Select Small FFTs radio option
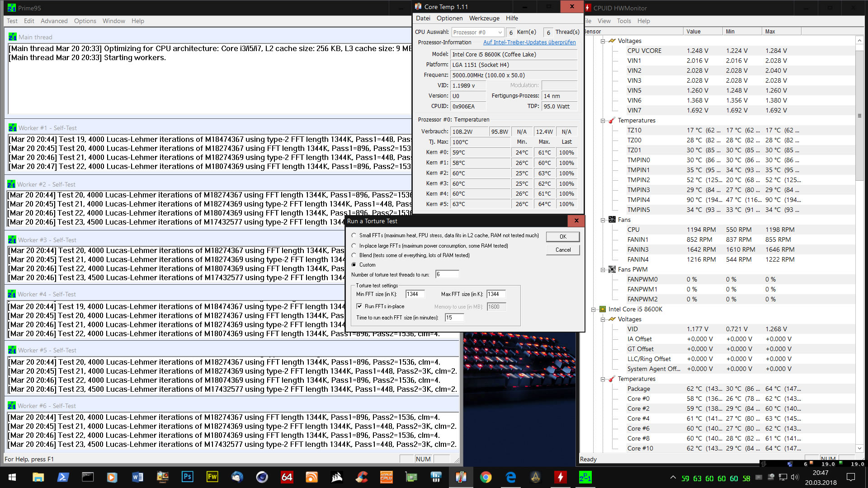The image size is (868, 488). point(354,235)
